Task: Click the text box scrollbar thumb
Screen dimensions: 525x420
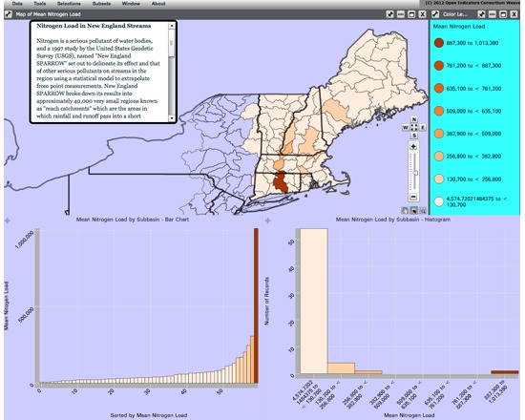Action: click(172, 43)
